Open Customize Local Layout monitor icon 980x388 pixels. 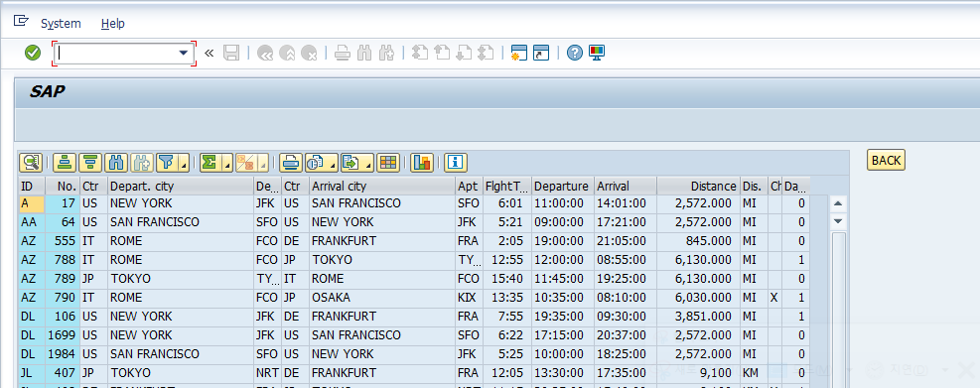click(597, 54)
